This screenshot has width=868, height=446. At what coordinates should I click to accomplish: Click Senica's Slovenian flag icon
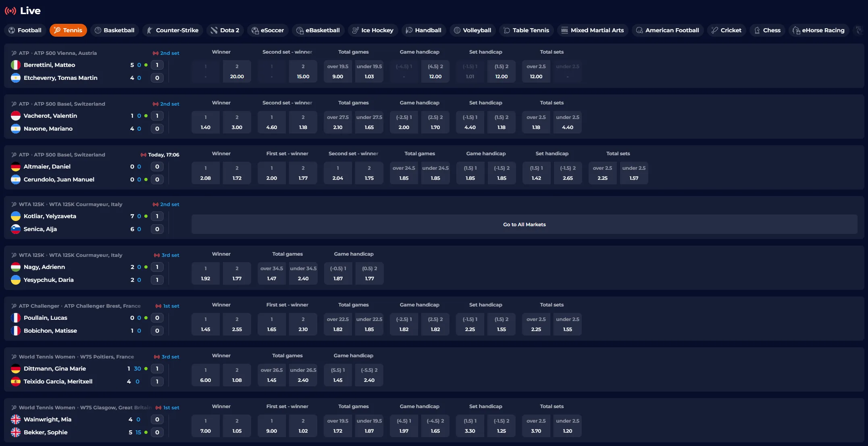(x=16, y=229)
